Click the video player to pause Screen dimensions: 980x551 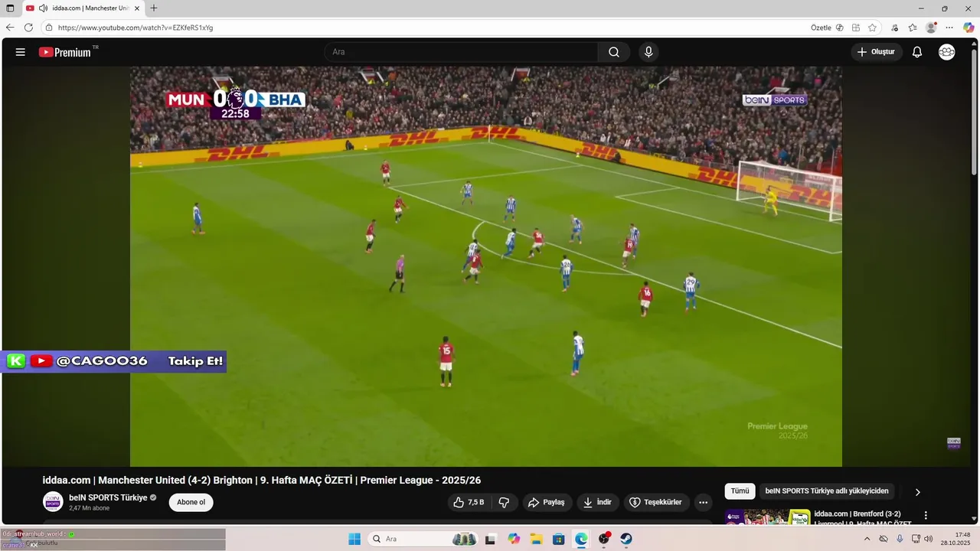coord(486,266)
